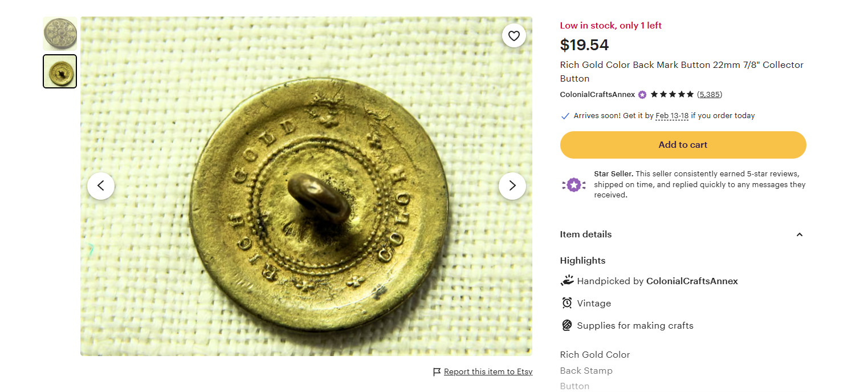
Task: Open the ColonialCraftsAnnex shop link
Action: coord(597,95)
